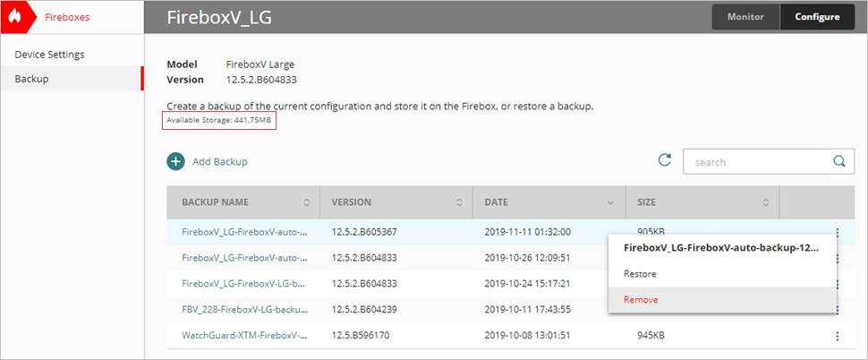The image size is (868, 360).
Task: Click version 12.5.2.B604239 cell
Action: 363,309
